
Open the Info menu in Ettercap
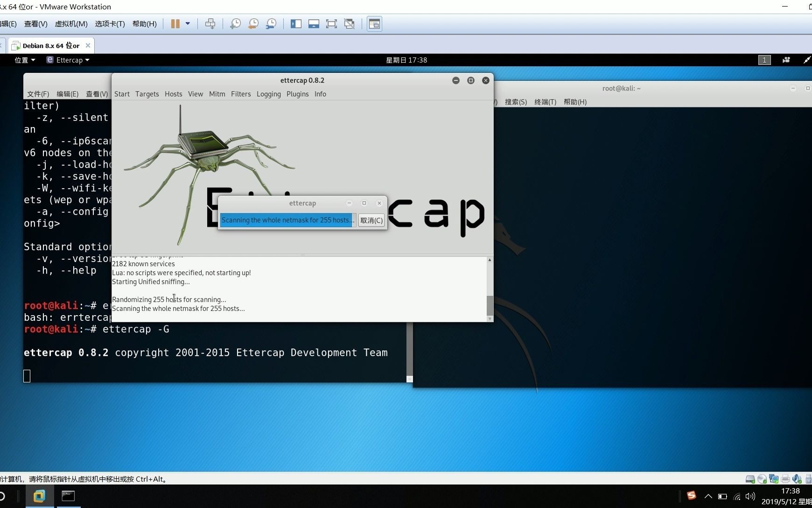(320, 94)
